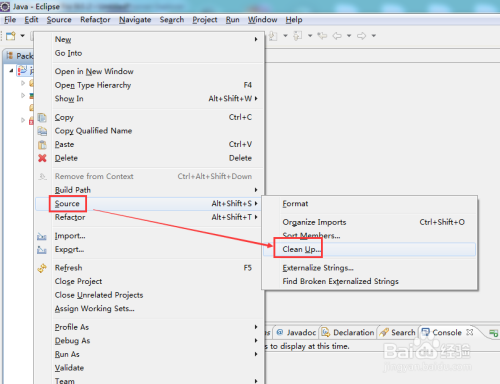Image resolution: width=500 pixels, height=384 pixels.
Task: Click the Last Edit Location icon
Action: click(x=322, y=35)
